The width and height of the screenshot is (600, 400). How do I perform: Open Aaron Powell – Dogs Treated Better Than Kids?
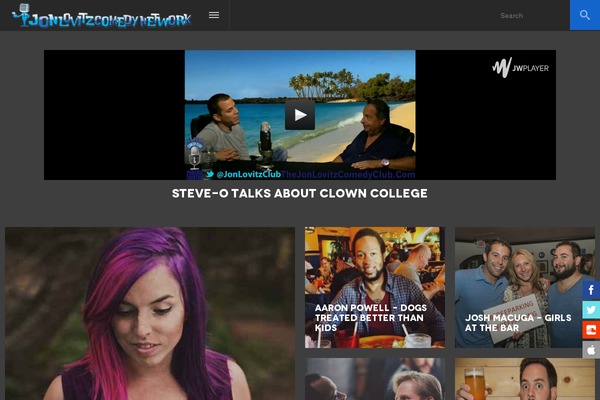[375, 287]
